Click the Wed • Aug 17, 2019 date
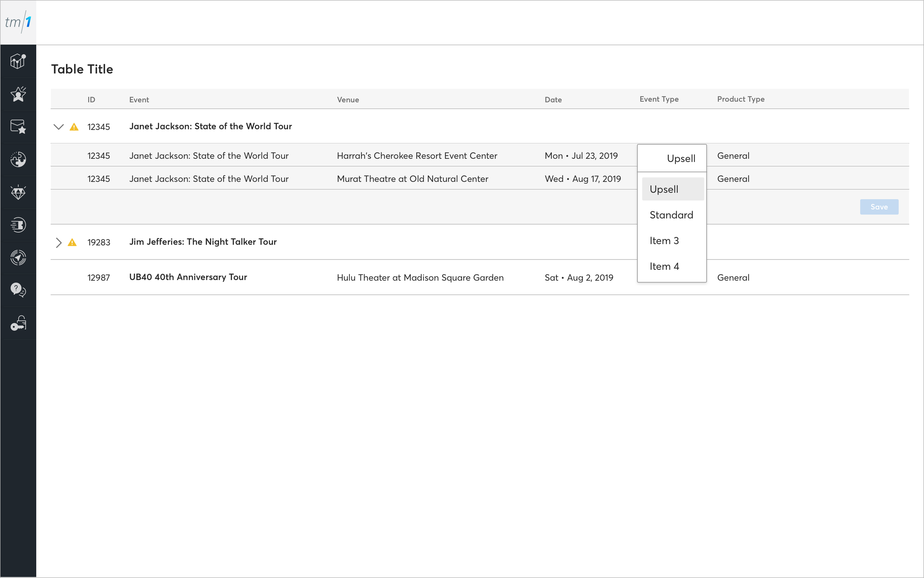Image resolution: width=924 pixels, height=578 pixels. (x=583, y=179)
